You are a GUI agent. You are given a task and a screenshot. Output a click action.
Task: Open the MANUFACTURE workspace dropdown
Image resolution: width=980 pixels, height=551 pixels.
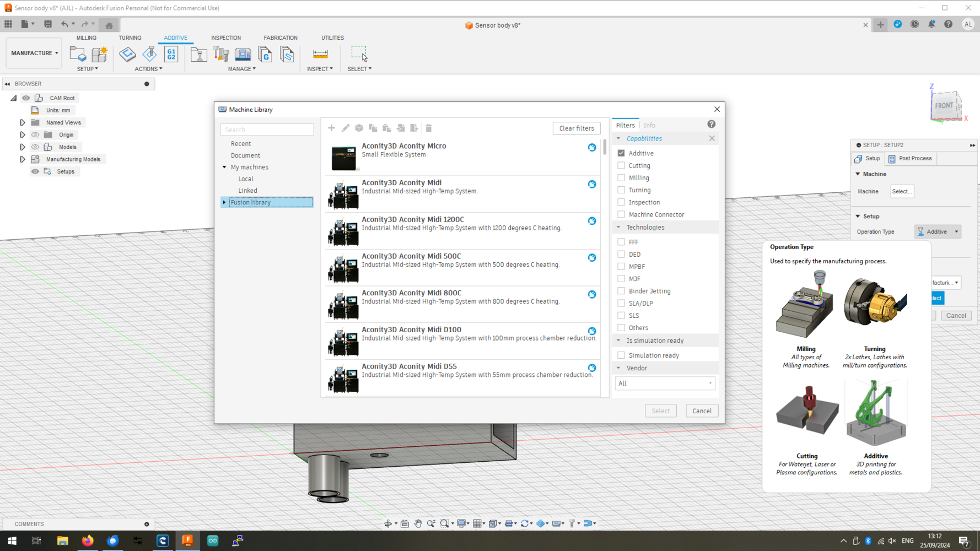click(34, 53)
